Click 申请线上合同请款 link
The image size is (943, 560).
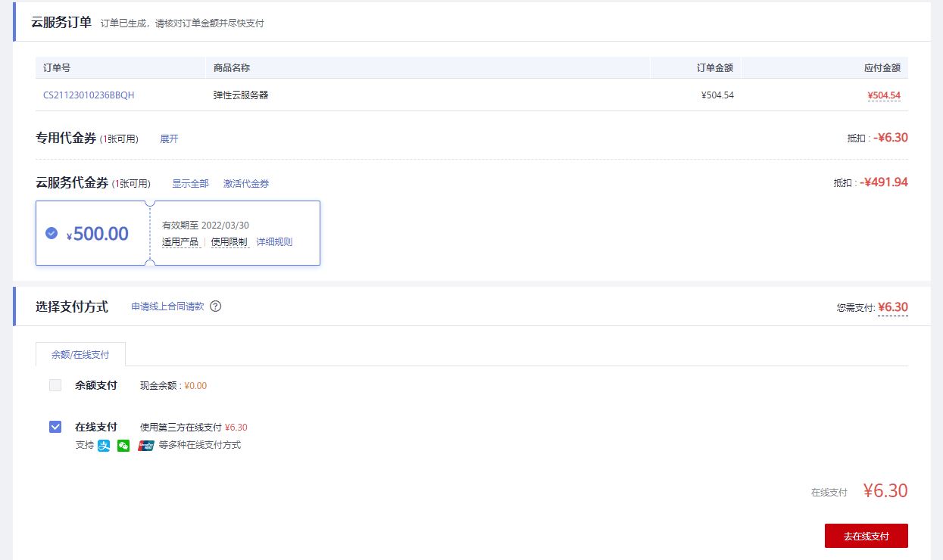(167, 306)
